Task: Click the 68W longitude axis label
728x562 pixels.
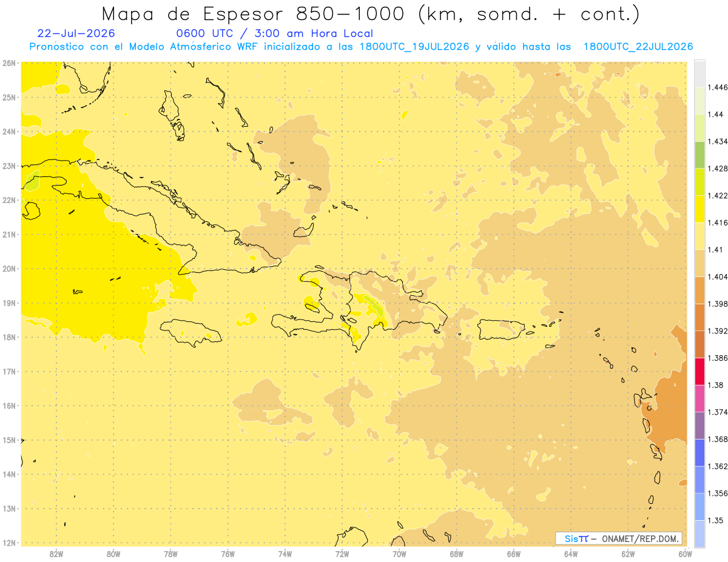Action: tap(457, 554)
